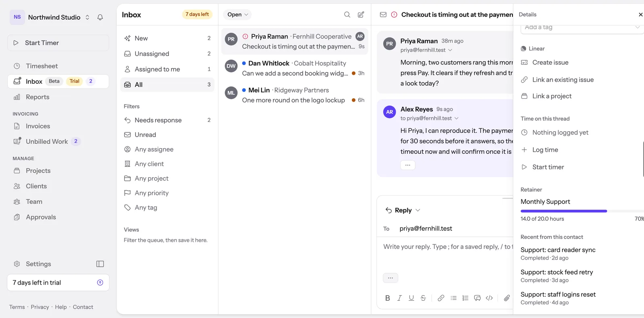Image resolution: width=644 pixels, height=318 pixels.
Task: Open Invoices in sidebar
Action: point(58,126)
